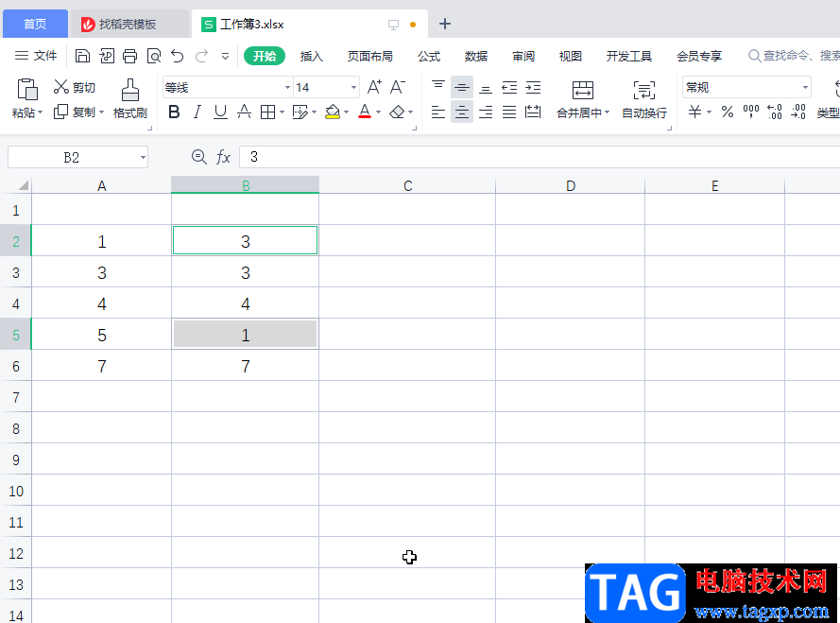The width and height of the screenshot is (840, 623).
Task: Click the Copy button
Action: click(78, 112)
